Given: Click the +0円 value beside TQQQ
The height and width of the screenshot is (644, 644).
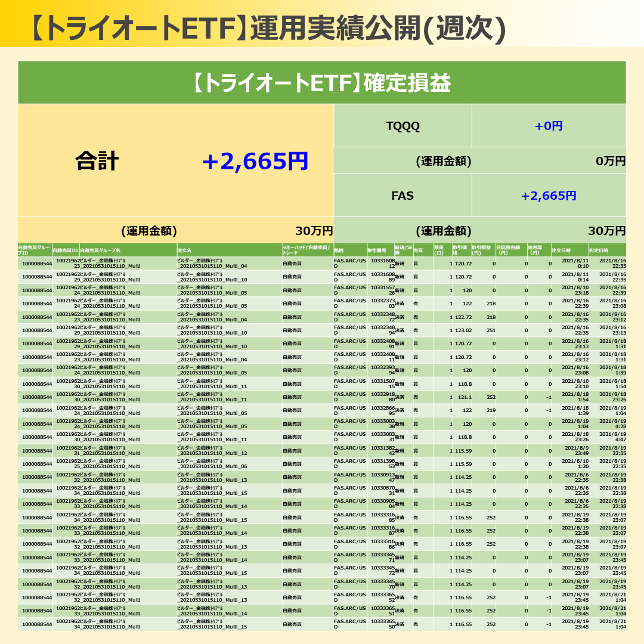Looking at the screenshot, I should click(548, 126).
